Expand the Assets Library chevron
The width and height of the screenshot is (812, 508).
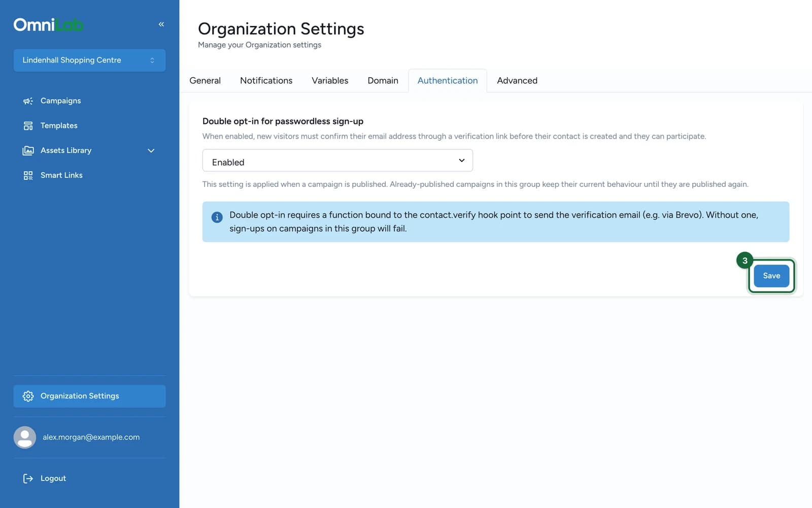pos(151,151)
